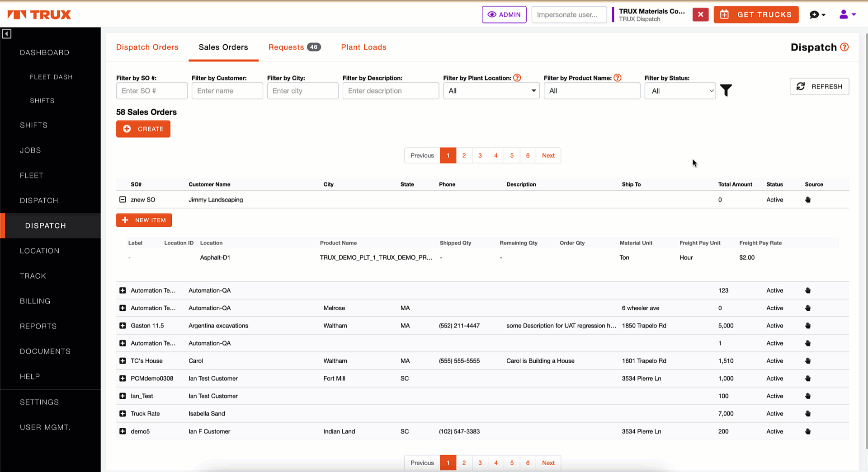Click the Dispatch help question mark icon
The width and height of the screenshot is (868, 472).
coord(844,47)
